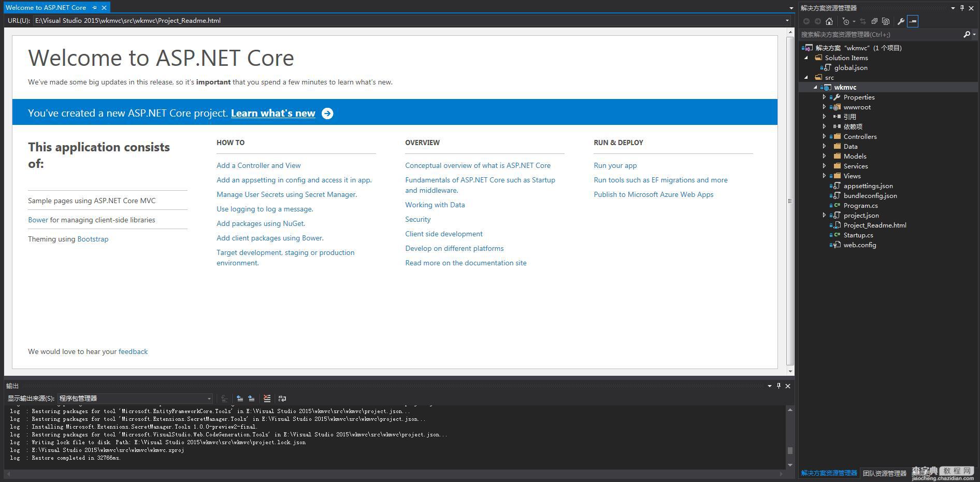Select Project_Readme.html in the tree
The width and height of the screenshot is (980, 482).
pos(874,225)
